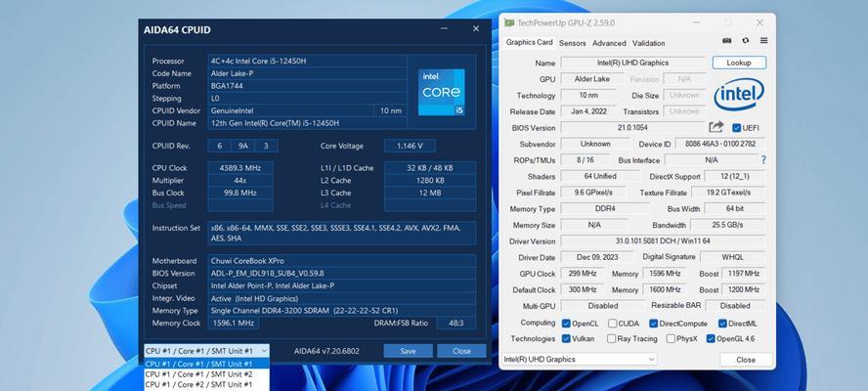
Task: Click the Multiplier value 44x
Action: (x=240, y=180)
